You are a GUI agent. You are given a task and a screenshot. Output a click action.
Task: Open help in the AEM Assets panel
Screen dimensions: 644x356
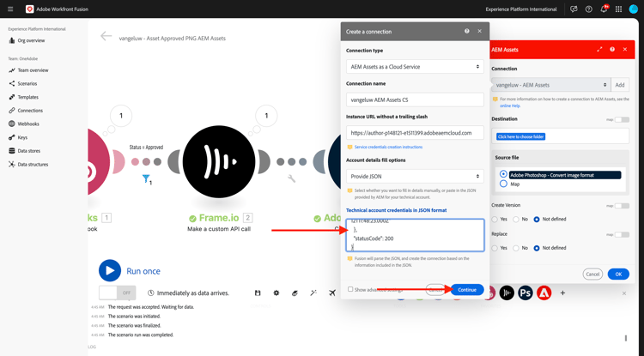pyautogui.click(x=612, y=49)
